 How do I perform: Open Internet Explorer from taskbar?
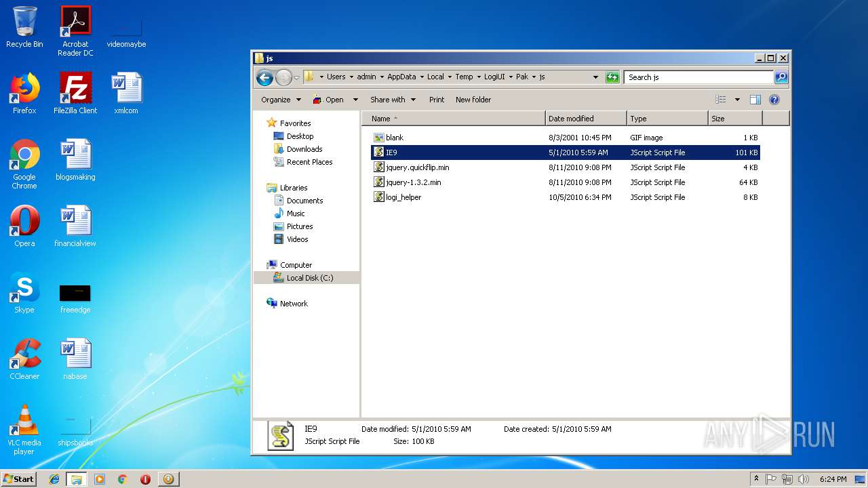(54, 479)
